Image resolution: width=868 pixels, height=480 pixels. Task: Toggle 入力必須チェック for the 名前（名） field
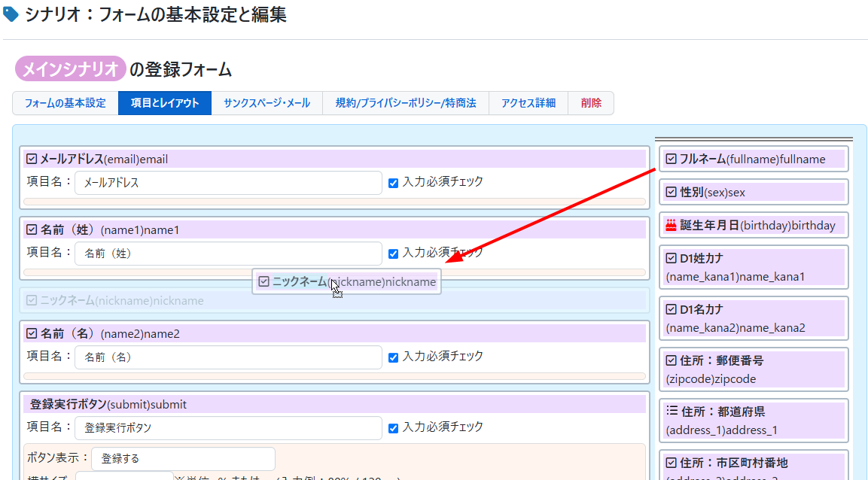pyautogui.click(x=393, y=357)
